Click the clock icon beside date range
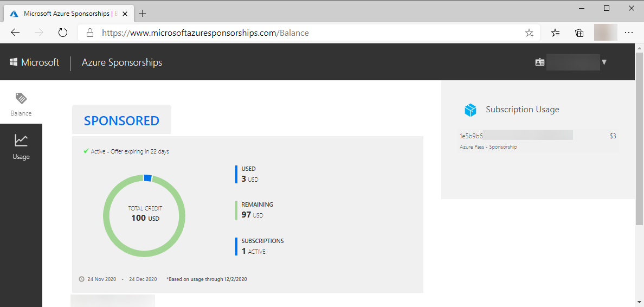Screen dimensions: 644x307 pos(81,279)
